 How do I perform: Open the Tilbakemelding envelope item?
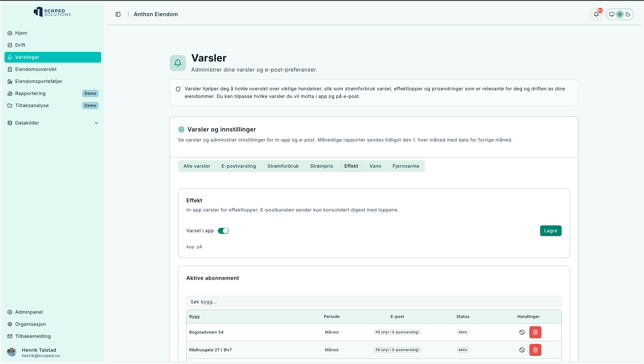coord(33,336)
